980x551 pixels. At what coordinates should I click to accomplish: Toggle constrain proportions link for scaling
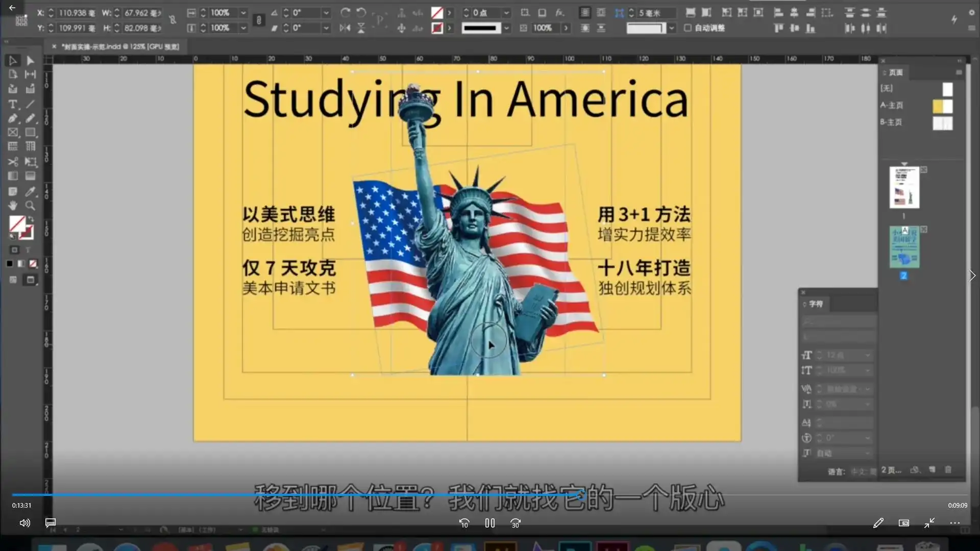coord(259,20)
